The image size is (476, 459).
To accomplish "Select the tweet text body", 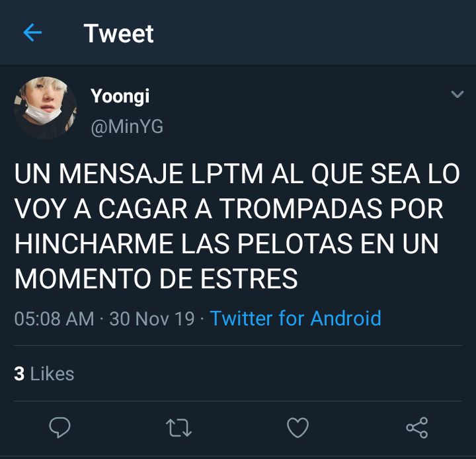I will (x=237, y=226).
